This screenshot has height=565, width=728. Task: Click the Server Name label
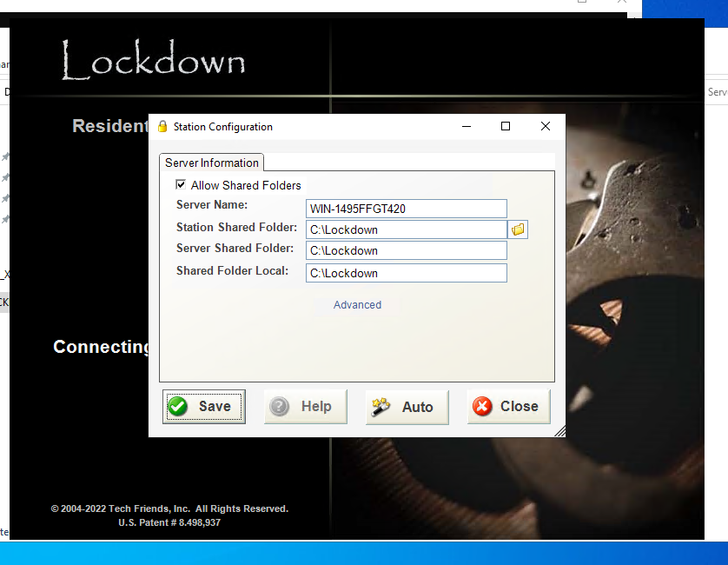coord(212,205)
